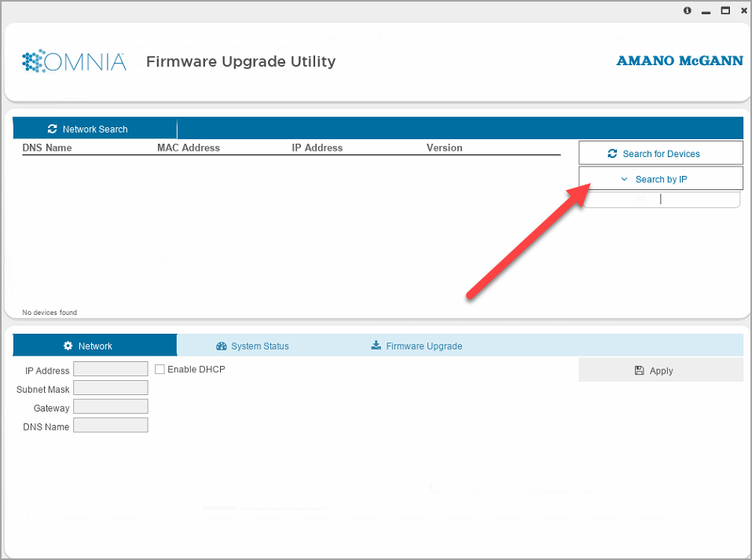Click the info icon in the title bar
The image size is (752, 560).
(688, 10)
